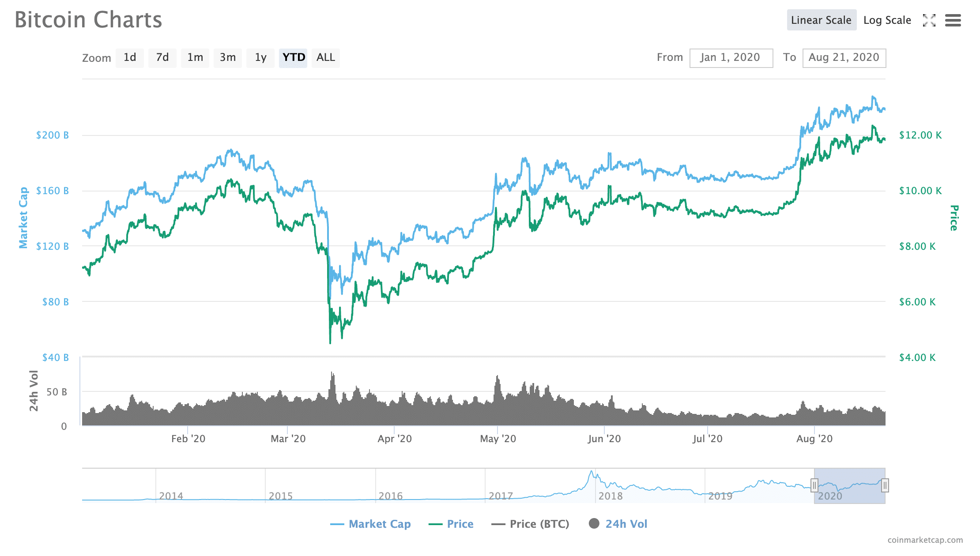The width and height of the screenshot is (980, 556).
Task: Select the 1m zoom option
Action: [195, 58]
